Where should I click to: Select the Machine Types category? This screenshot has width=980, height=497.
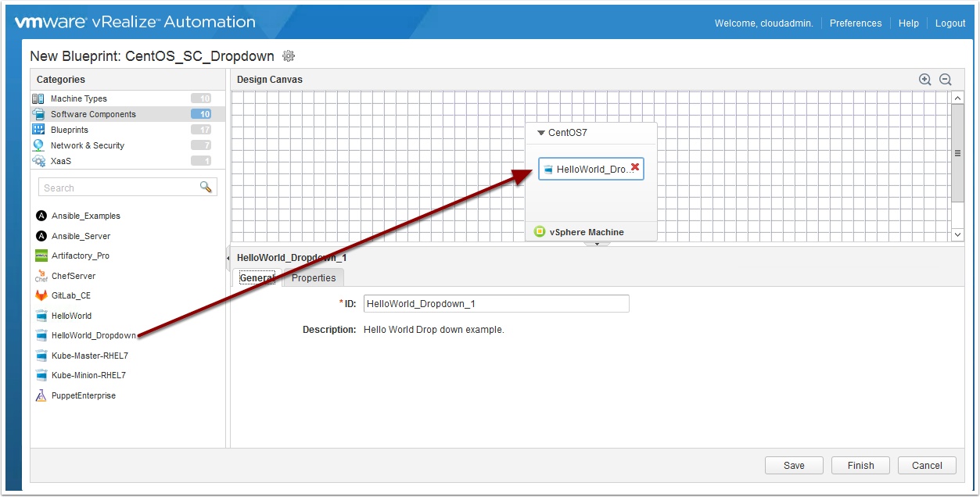(127, 98)
